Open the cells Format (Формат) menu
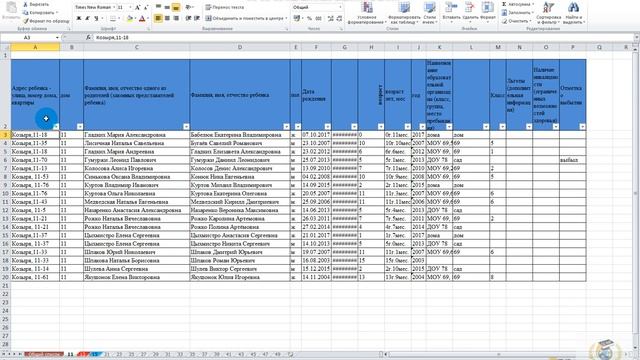 pyautogui.click(x=488, y=13)
